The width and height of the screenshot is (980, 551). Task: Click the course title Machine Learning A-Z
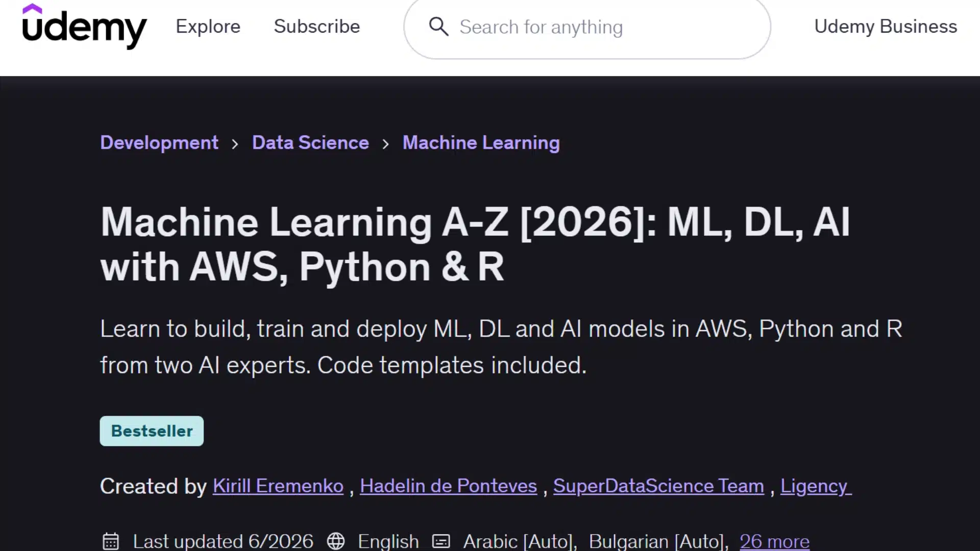tap(475, 244)
